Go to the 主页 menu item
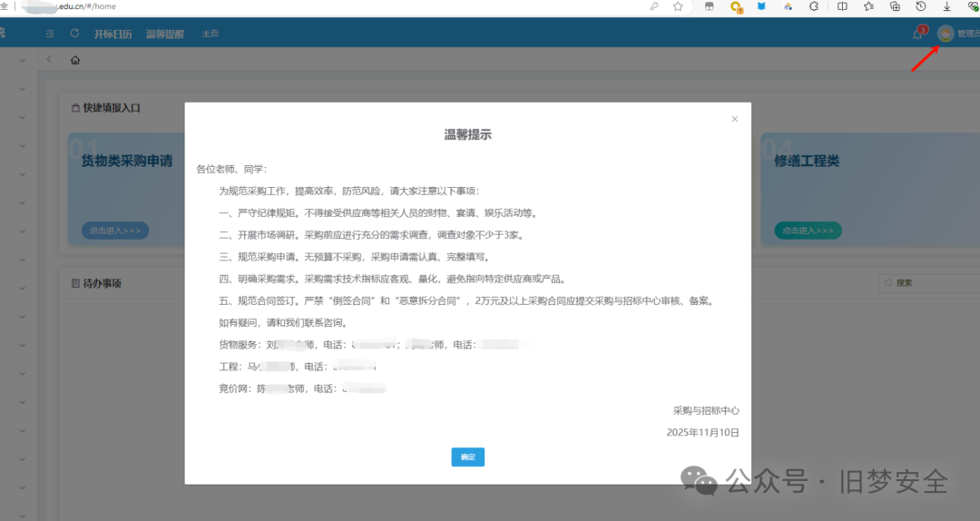The height and width of the screenshot is (521, 980). point(210,34)
